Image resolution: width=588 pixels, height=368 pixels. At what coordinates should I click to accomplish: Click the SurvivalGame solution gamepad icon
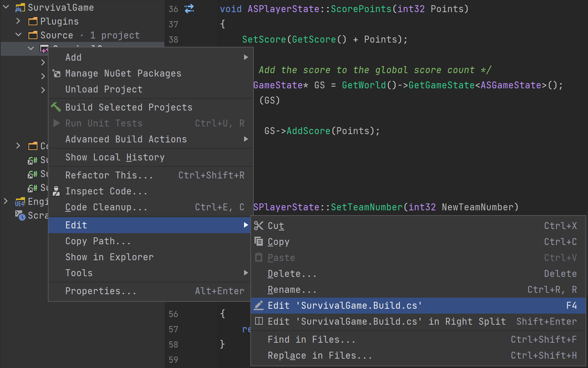point(20,7)
